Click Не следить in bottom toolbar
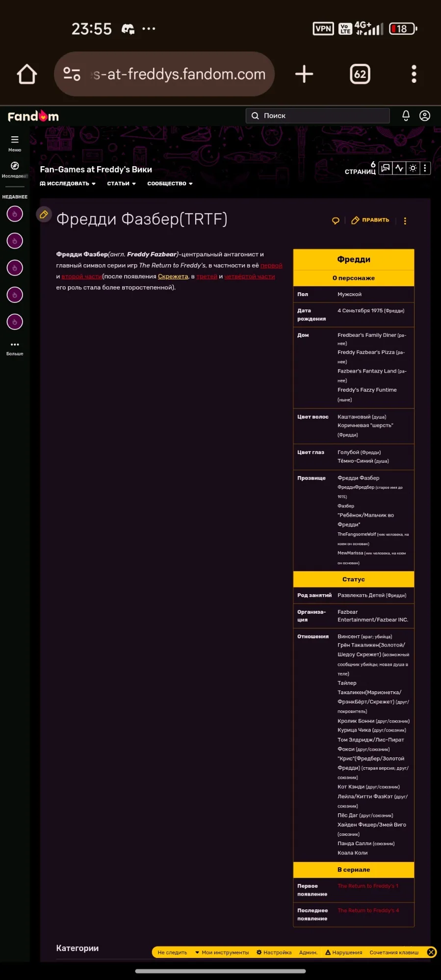This screenshot has height=980, width=441. [172, 953]
